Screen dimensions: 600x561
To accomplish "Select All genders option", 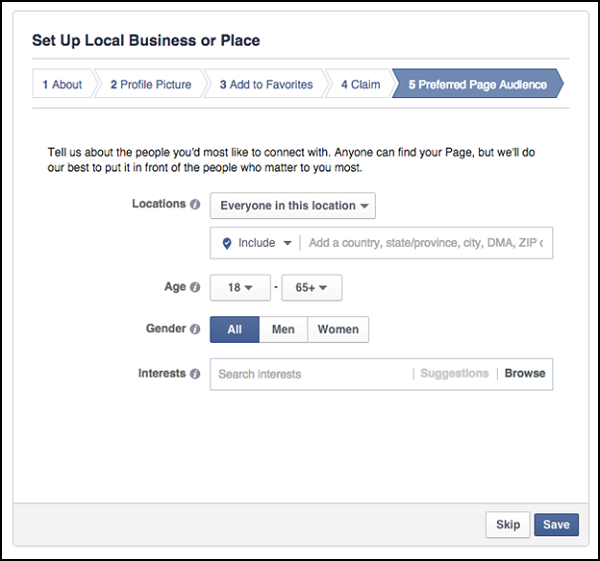I will (x=234, y=330).
